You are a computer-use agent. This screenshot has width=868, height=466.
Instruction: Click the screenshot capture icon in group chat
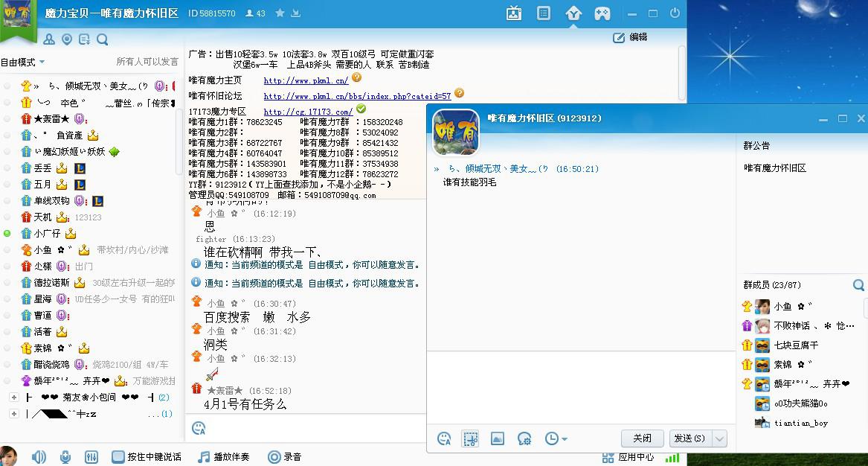[470, 438]
